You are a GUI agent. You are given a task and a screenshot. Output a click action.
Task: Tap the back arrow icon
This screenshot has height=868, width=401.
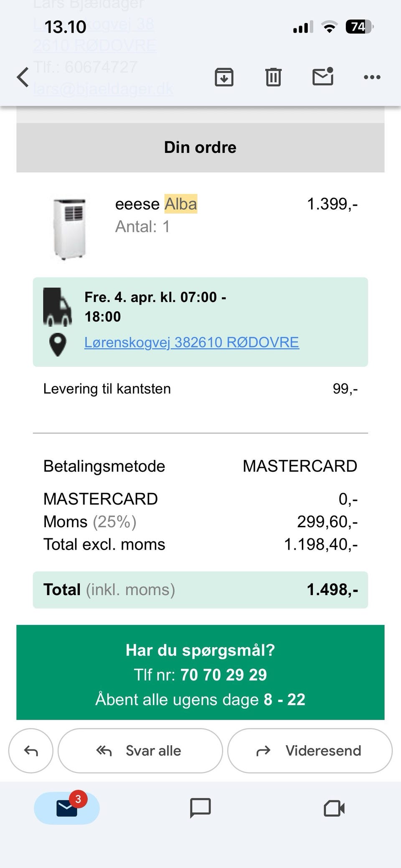[23, 77]
